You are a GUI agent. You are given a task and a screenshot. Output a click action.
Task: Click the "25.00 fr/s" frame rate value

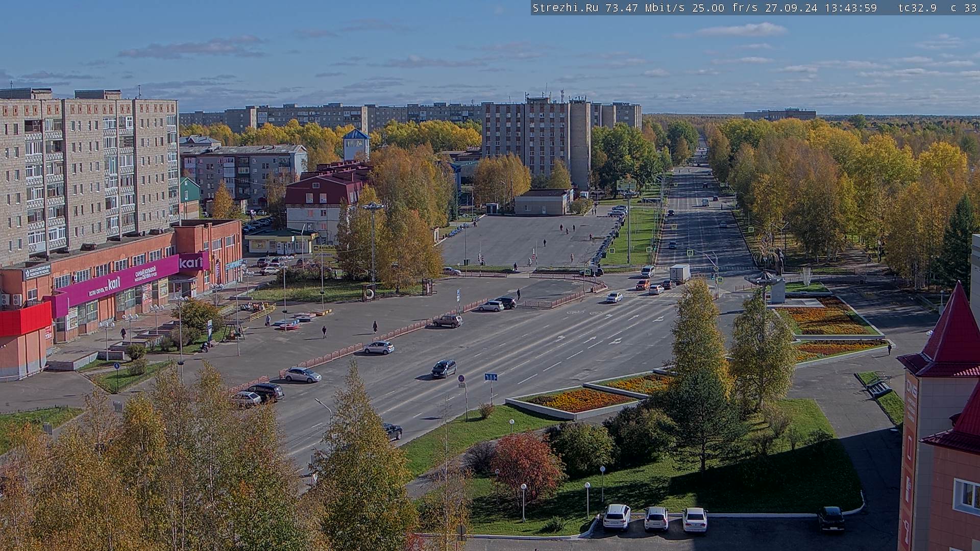pos(725,8)
